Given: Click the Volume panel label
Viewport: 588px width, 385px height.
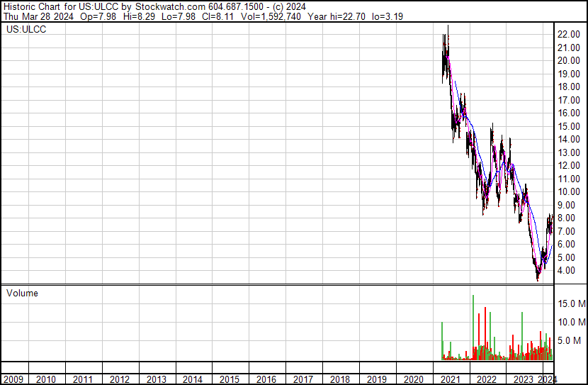Looking at the screenshot, I should (x=23, y=293).
